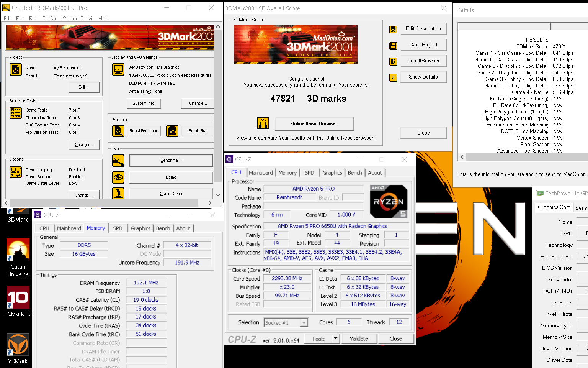The image size is (588, 368).
Task: Click the Benchmark run icon
Action: [x=118, y=161]
